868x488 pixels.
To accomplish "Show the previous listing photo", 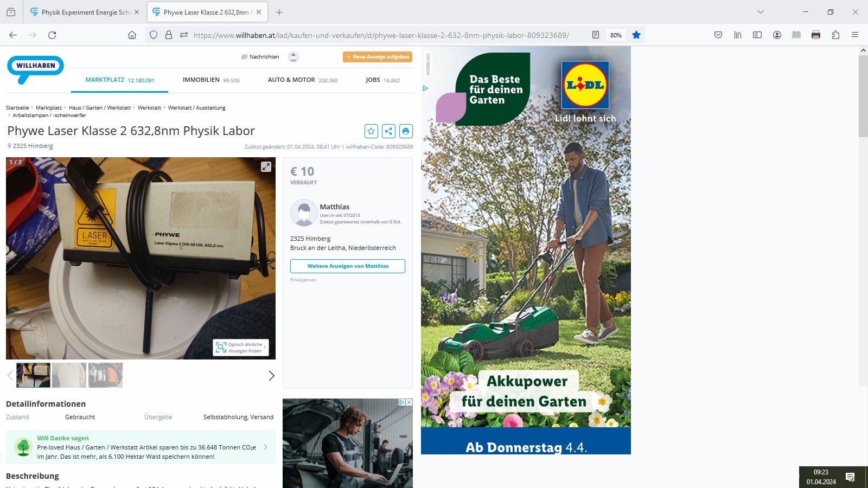I will click(x=10, y=375).
